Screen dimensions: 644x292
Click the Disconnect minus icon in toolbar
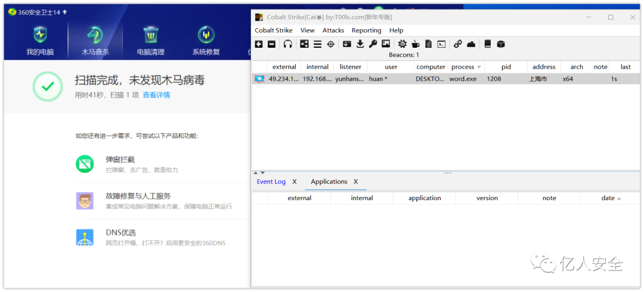pyautogui.click(x=271, y=44)
